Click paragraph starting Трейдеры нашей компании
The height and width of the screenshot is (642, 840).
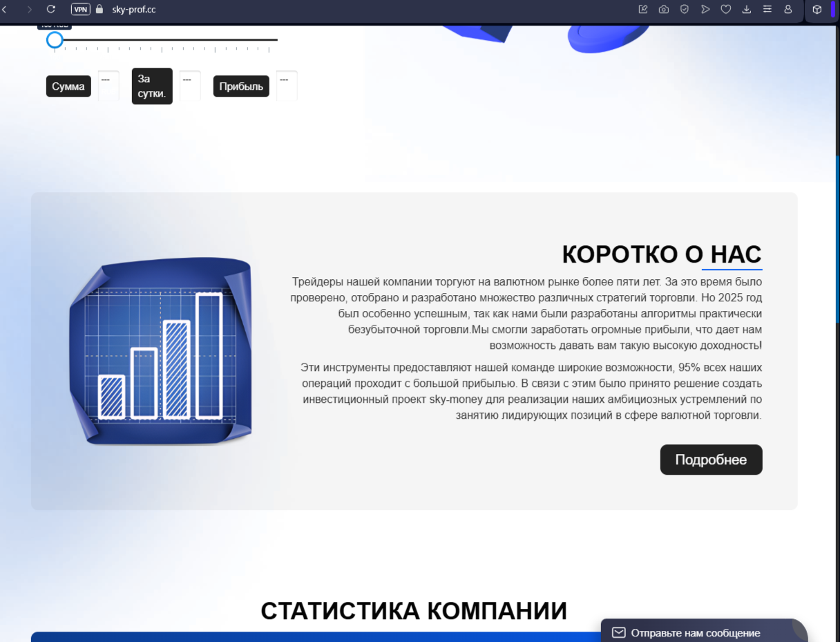[526, 314]
